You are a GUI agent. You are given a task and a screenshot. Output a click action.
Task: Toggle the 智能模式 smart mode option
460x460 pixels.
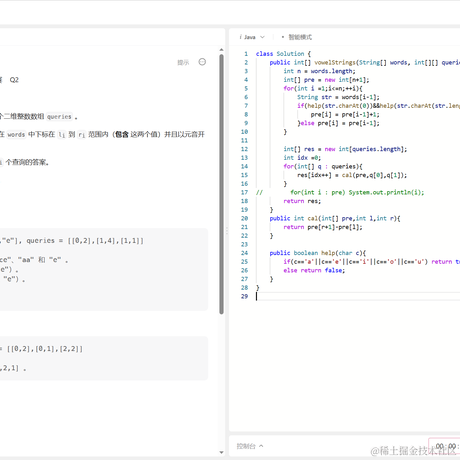[297, 37]
